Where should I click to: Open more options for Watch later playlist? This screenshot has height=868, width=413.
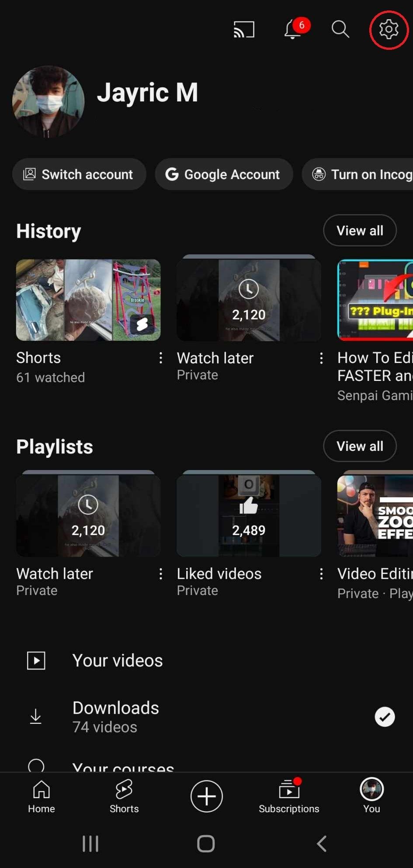click(x=161, y=574)
